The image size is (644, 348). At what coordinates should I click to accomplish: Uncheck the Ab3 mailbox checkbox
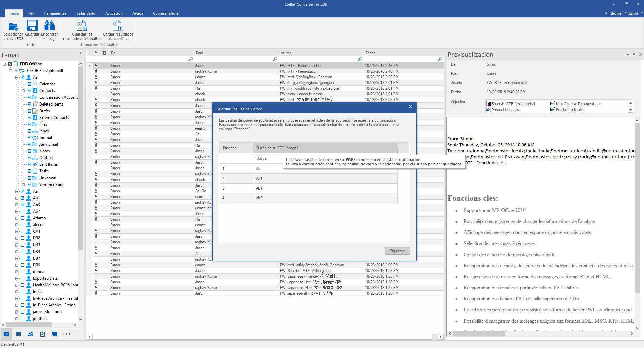[x=23, y=205]
